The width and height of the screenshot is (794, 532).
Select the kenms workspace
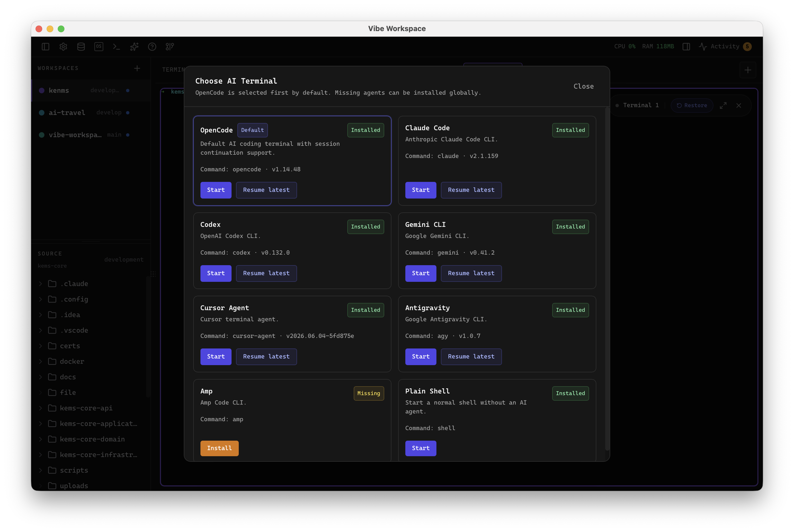(x=91, y=91)
